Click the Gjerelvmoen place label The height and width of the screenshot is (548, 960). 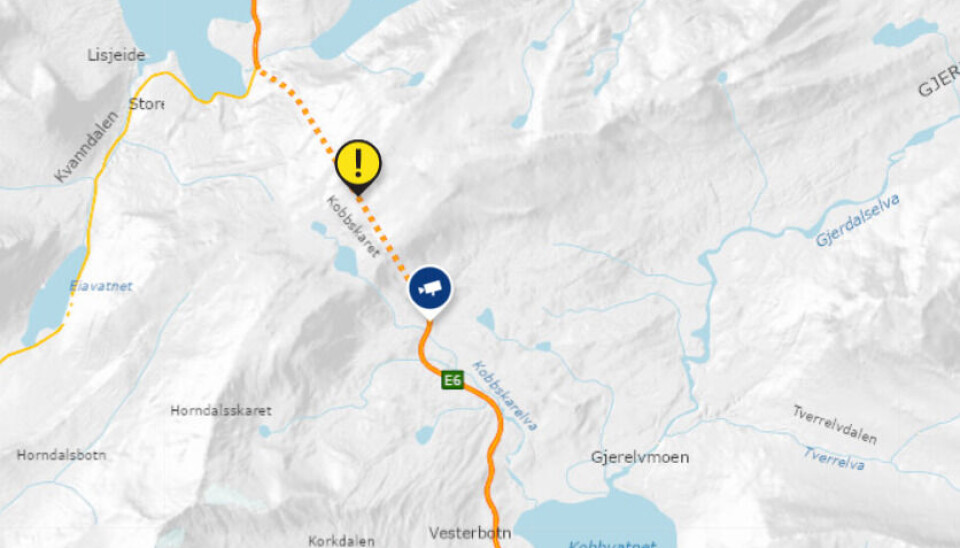coord(640,457)
